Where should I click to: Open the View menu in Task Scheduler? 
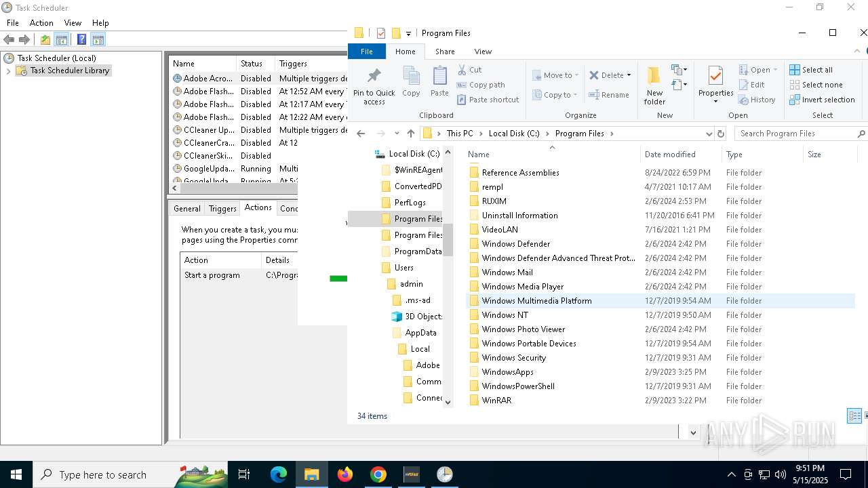pyautogui.click(x=73, y=22)
